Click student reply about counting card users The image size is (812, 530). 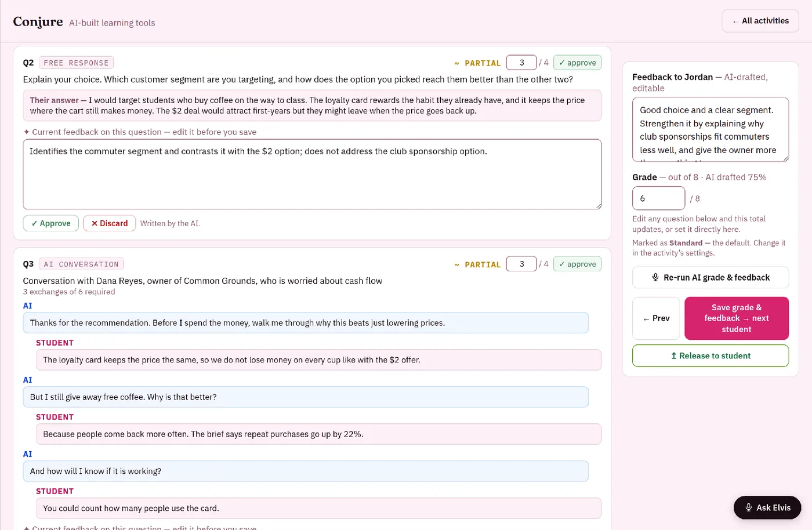coord(318,509)
